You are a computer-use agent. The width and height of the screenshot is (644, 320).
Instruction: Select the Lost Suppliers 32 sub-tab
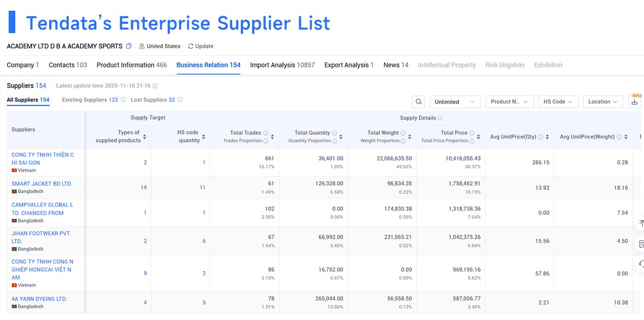(x=153, y=100)
